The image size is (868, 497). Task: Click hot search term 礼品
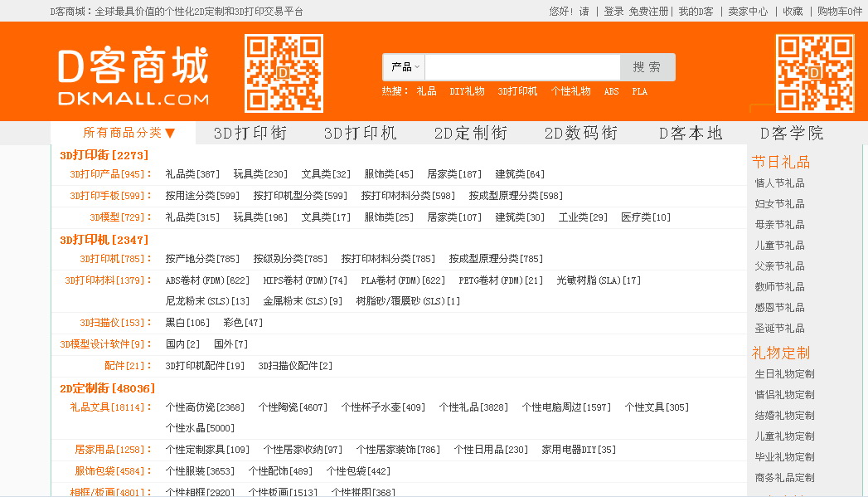click(426, 91)
